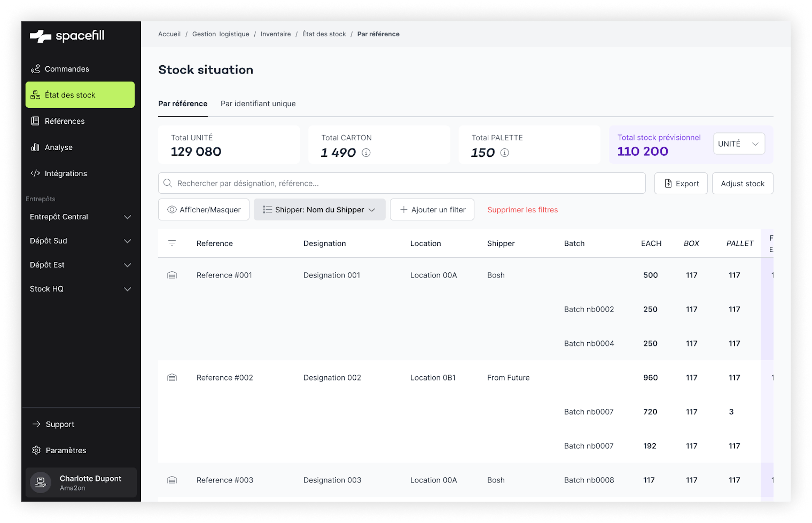Viewport: 812px width, 523px height.
Task: Open the UNITÉ unit selector dropdown
Action: 738,143
